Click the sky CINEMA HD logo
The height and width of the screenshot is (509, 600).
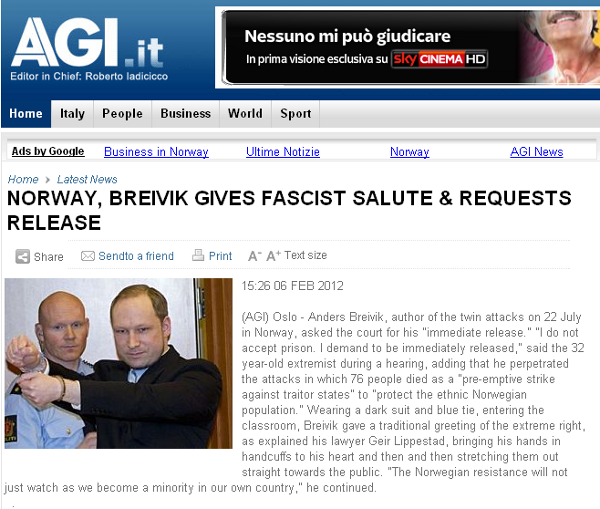pyautogui.click(x=439, y=59)
